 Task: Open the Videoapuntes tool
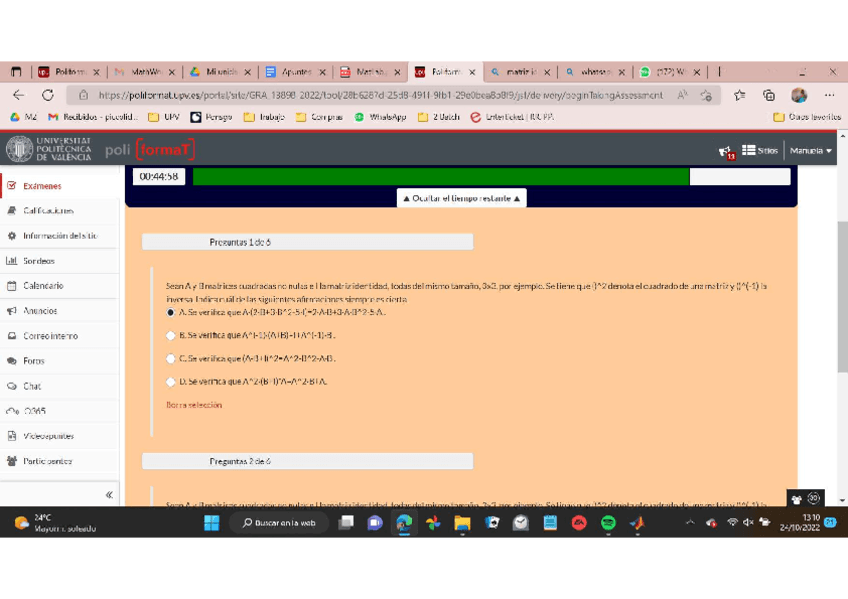pyautogui.click(x=52, y=435)
